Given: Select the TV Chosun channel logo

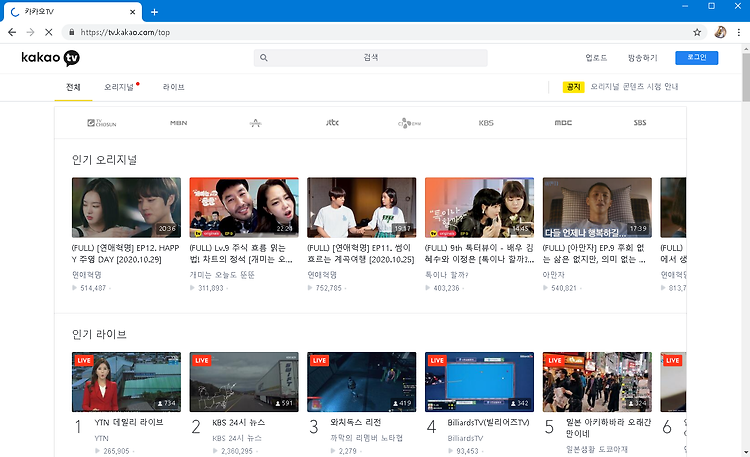Looking at the screenshot, I should click(102, 123).
